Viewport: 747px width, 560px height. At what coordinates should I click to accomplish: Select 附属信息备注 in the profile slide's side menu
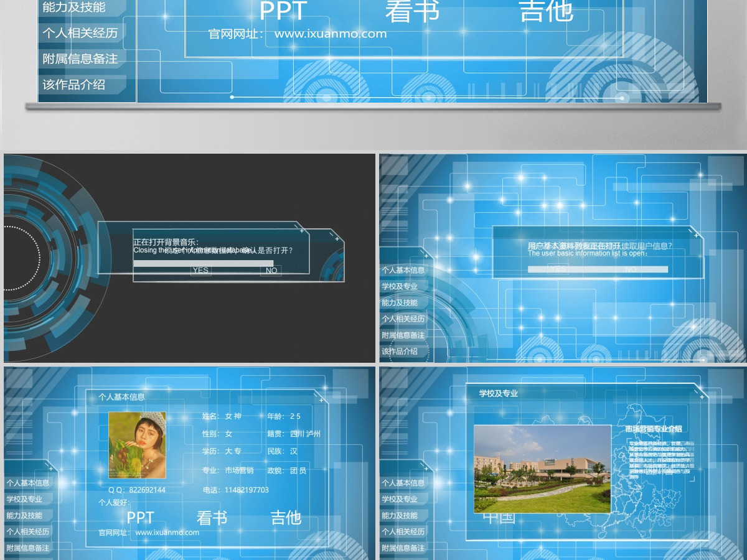click(x=28, y=548)
